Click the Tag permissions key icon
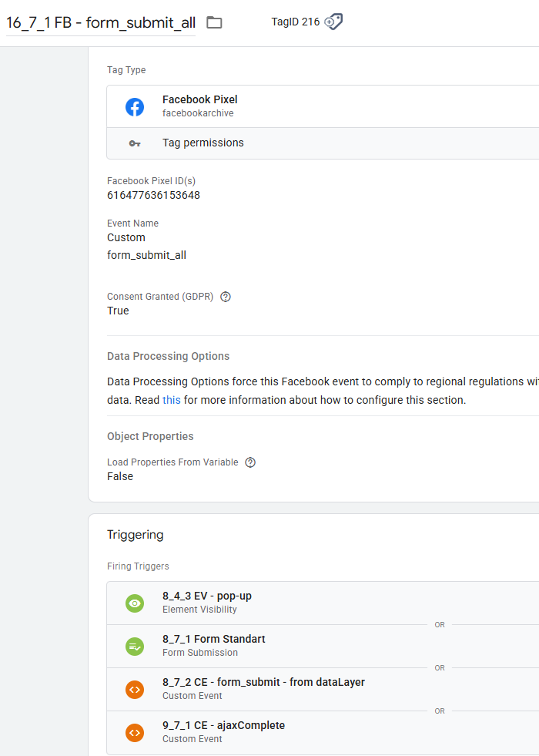 (135, 143)
